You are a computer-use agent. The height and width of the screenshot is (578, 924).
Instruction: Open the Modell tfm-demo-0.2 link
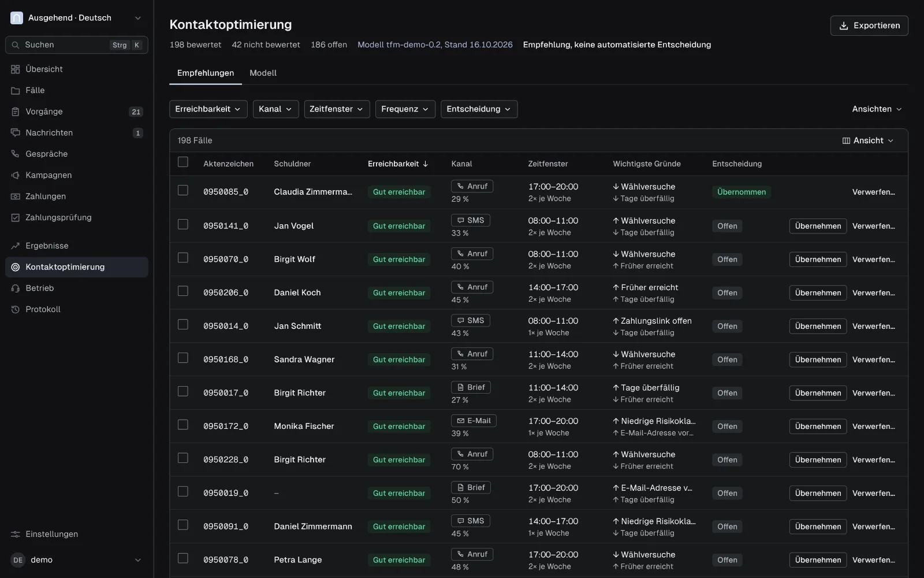pyautogui.click(x=435, y=45)
